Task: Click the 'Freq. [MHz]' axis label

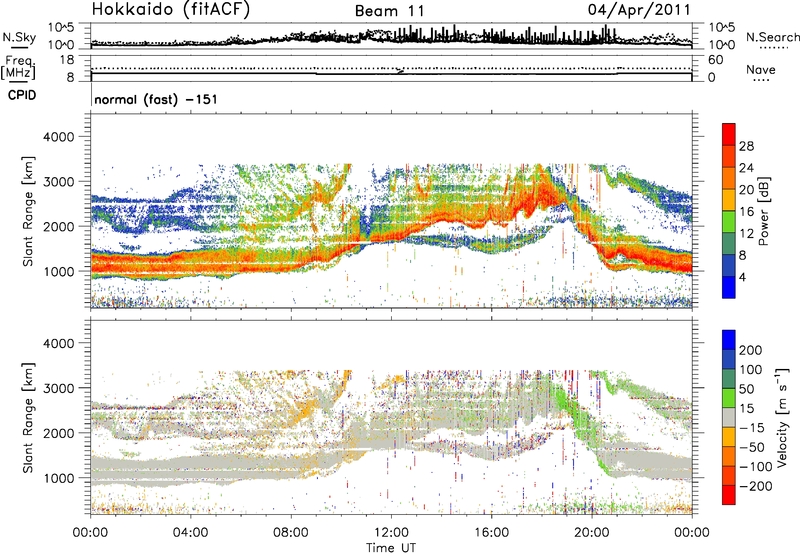Action: click(18, 68)
